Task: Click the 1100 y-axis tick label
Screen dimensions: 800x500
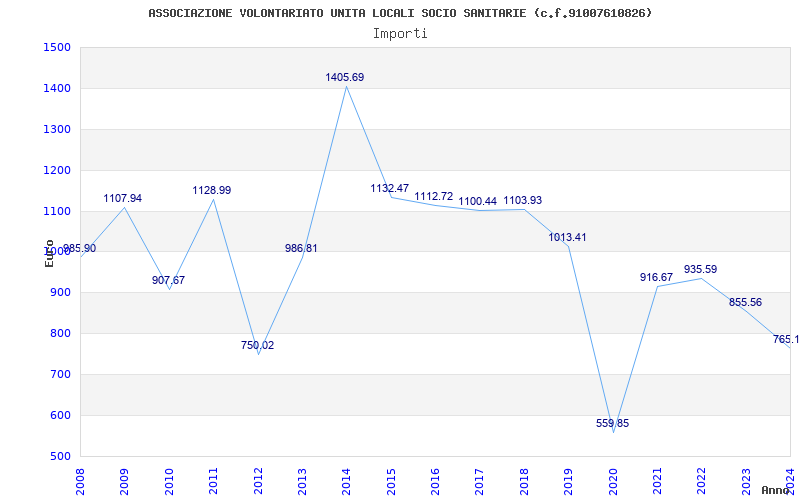Action: pos(57,211)
